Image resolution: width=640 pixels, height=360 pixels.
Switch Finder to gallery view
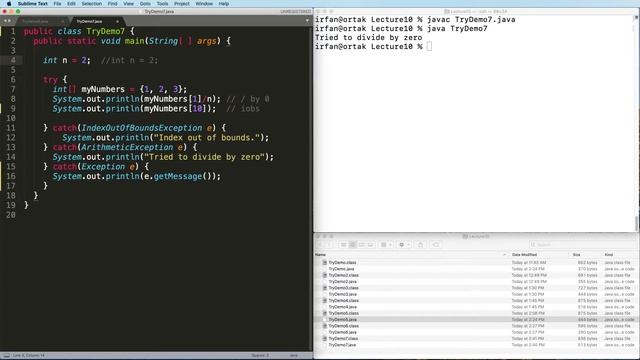tap(371, 245)
